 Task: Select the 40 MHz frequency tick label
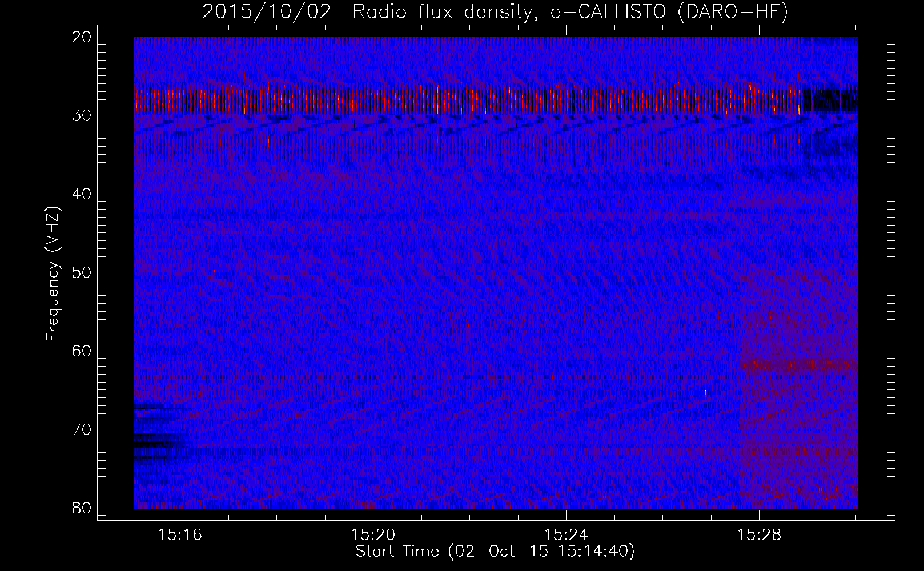(83, 194)
